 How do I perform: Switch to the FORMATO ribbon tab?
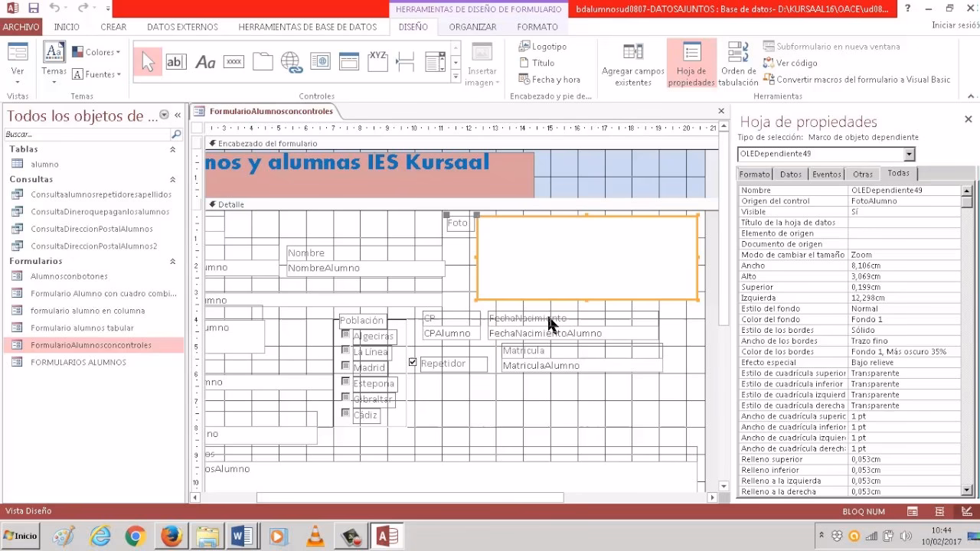click(537, 27)
